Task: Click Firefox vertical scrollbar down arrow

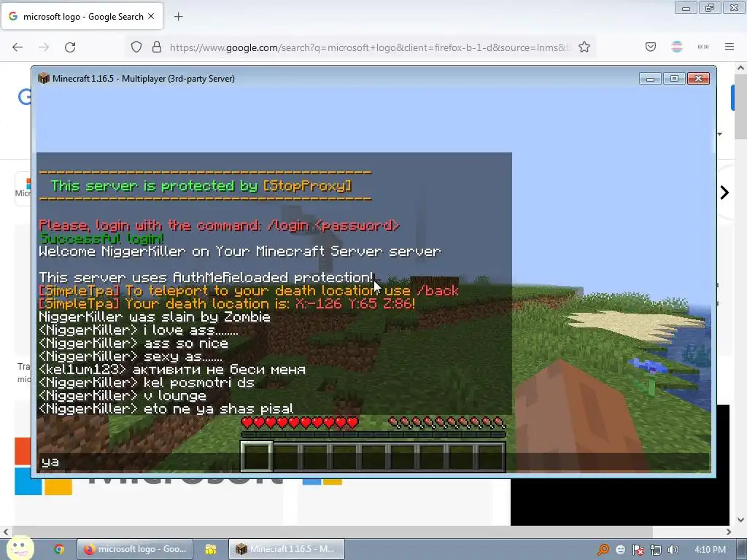Action: pos(740,519)
